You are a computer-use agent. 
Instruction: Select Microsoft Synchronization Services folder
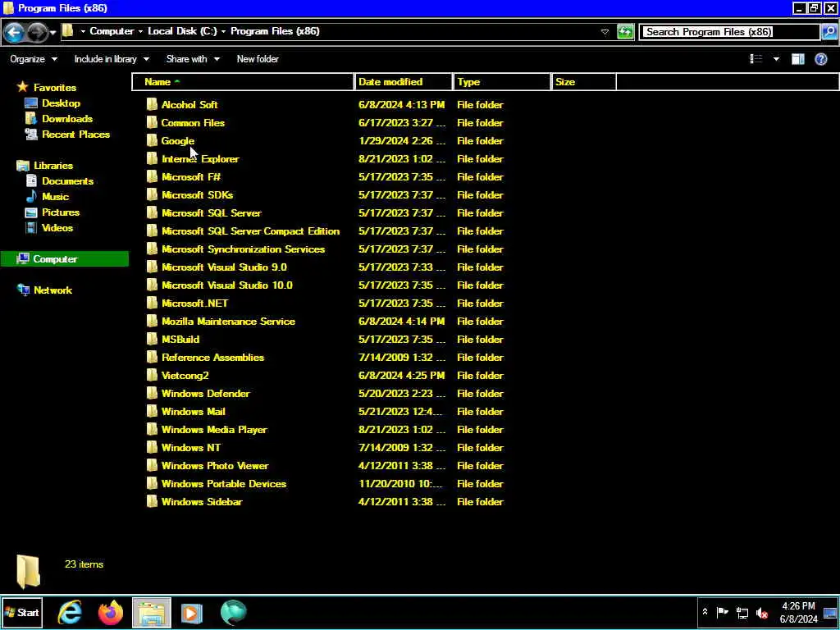tap(243, 249)
